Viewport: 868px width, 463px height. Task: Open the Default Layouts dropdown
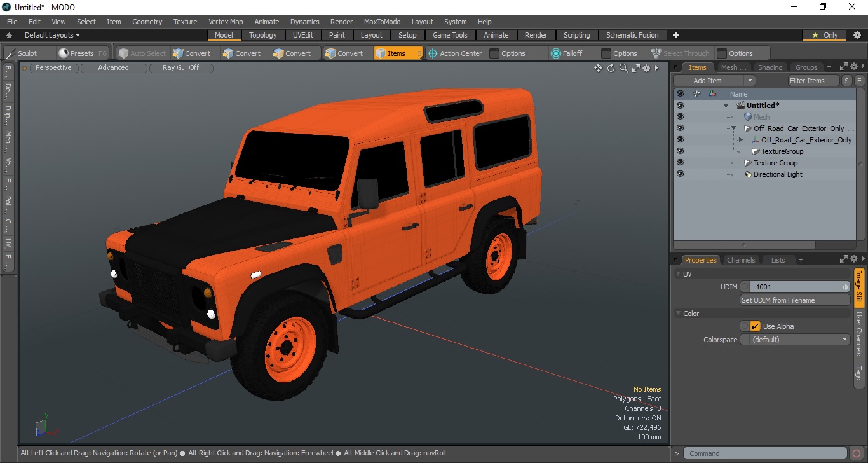[52, 35]
